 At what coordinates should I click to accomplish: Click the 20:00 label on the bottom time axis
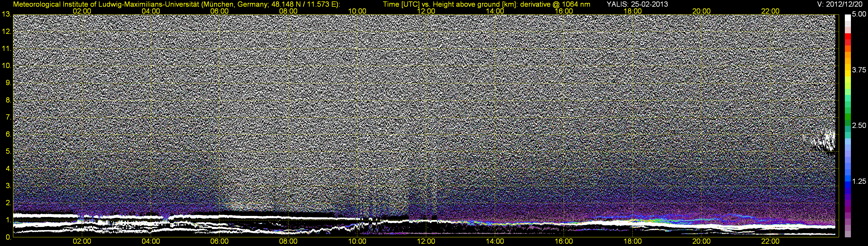click(x=702, y=241)
